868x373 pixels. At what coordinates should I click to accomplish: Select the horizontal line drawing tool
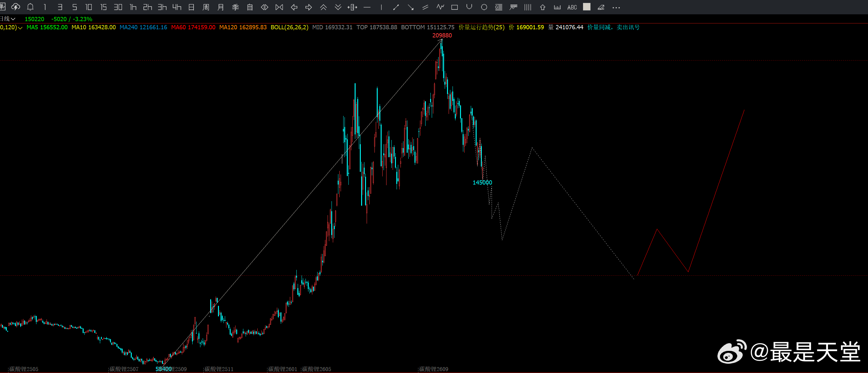point(367,7)
